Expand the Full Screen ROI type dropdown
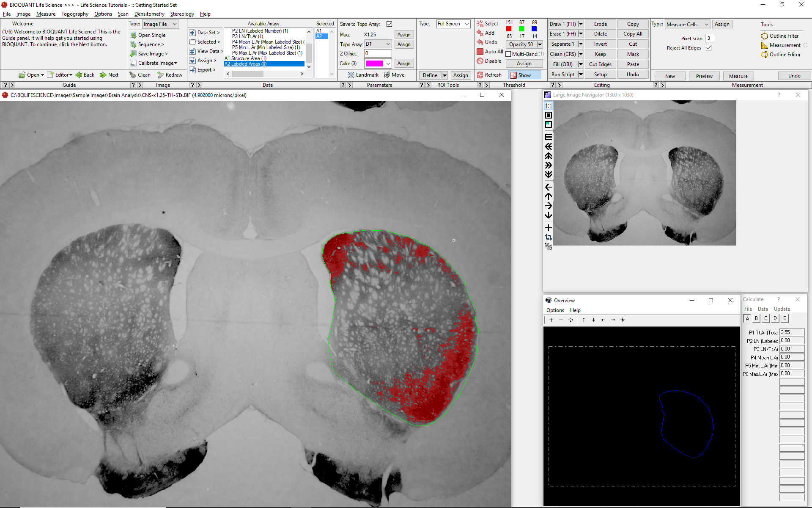Screen dimensions: 812x508 click(x=466, y=24)
